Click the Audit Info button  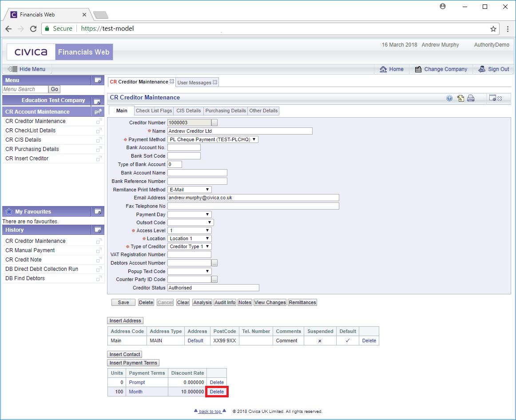coord(225,303)
